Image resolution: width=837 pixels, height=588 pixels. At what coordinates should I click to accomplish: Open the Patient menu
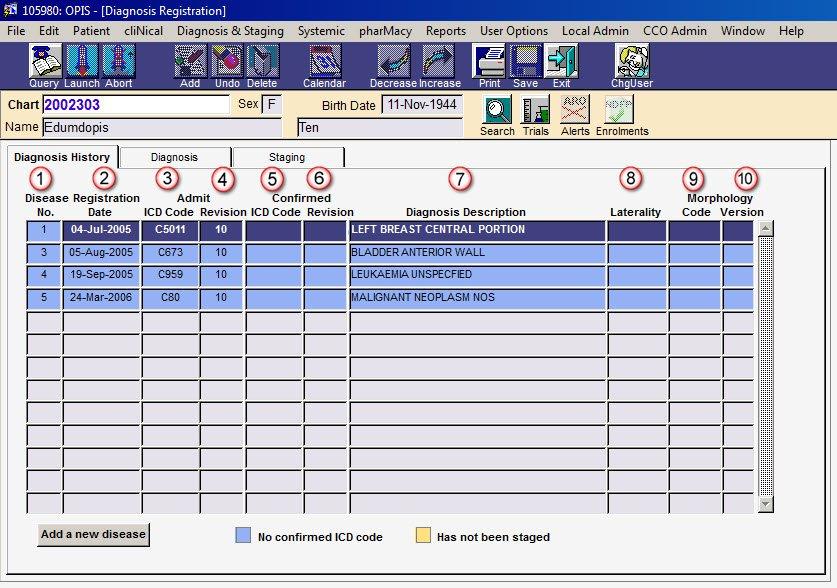pyautogui.click(x=91, y=31)
